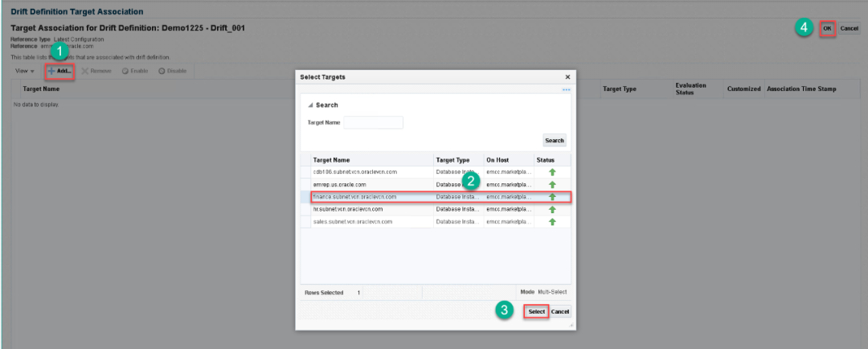
Task: Close the Select Targets dialog
Action: point(567,76)
